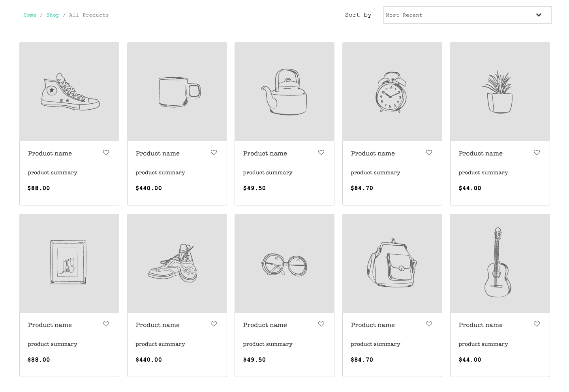Tap heart icon on alarm clock card
The image size is (569, 392).
[x=429, y=153]
